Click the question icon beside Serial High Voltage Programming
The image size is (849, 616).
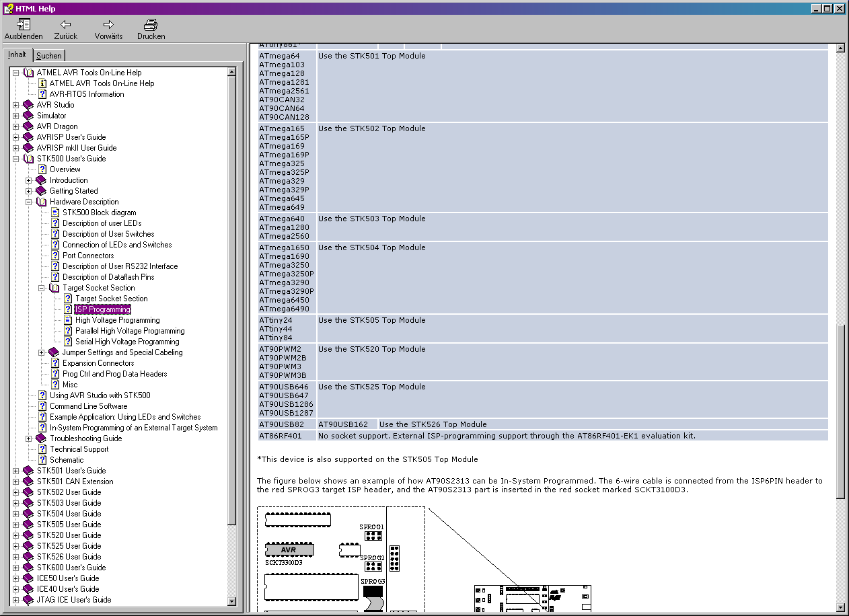pyautogui.click(x=68, y=342)
